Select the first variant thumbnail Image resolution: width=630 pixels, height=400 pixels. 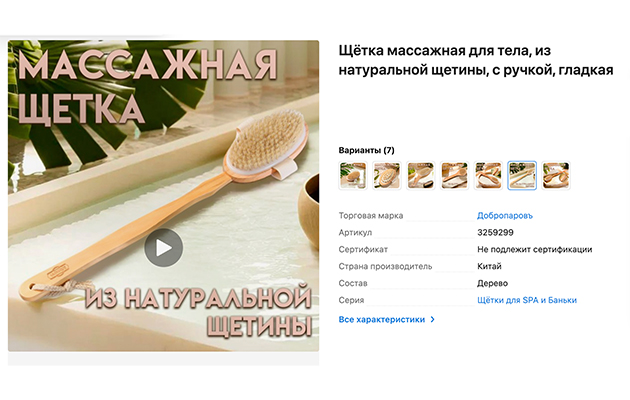point(353,175)
